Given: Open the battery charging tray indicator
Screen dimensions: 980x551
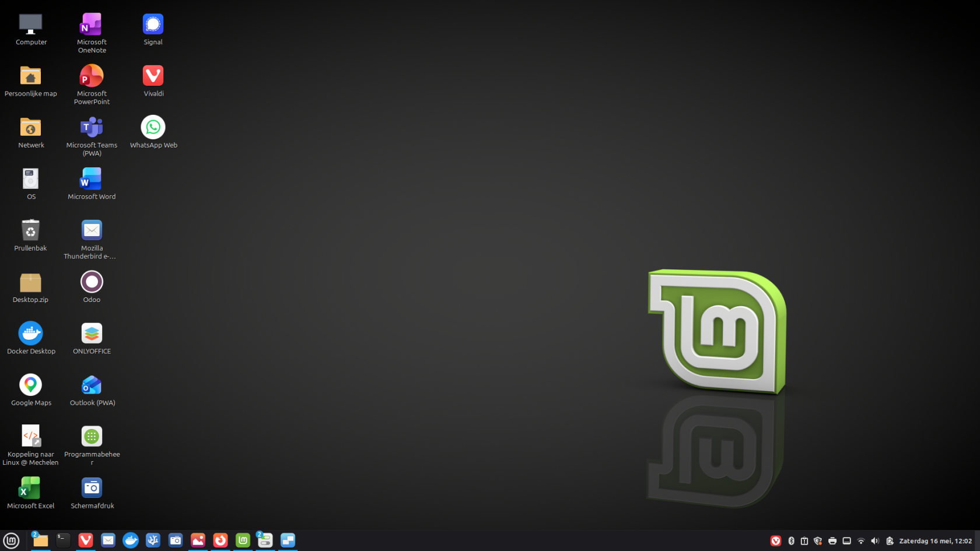Looking at the screenshot, I should [x=890, y=541].
